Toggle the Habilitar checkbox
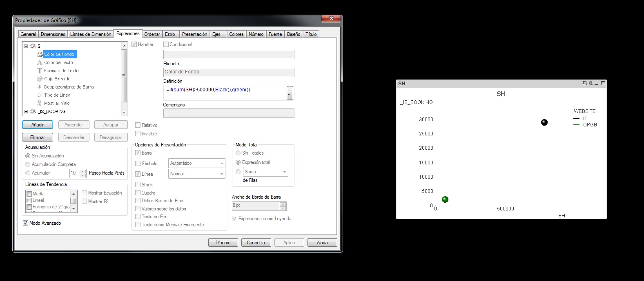The height and width of the screenshot is (281, 644). [x=134, y=44]
